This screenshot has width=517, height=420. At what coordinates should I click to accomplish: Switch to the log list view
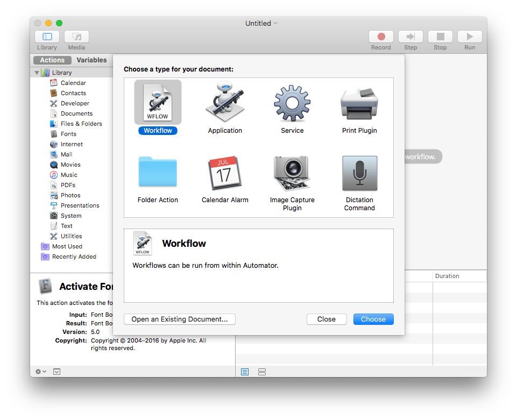(x=245, y=372)
